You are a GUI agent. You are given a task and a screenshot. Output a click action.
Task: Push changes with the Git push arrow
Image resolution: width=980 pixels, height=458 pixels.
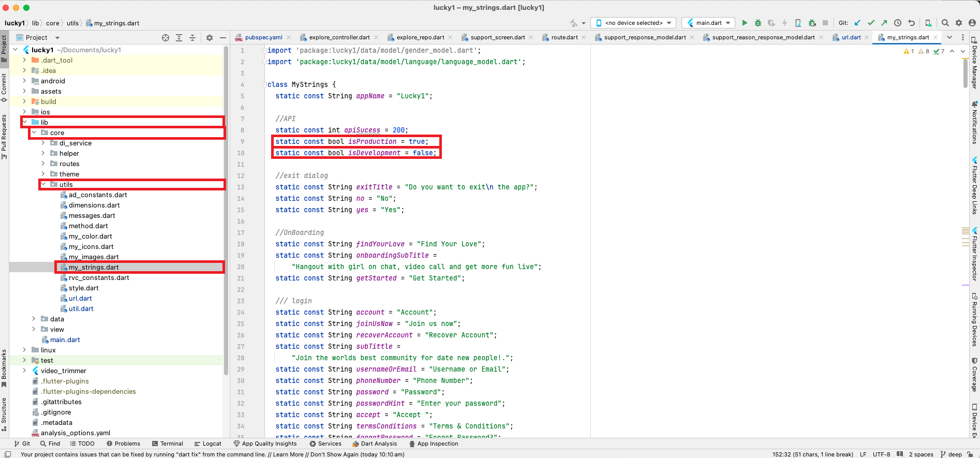(x=884, y=23)
